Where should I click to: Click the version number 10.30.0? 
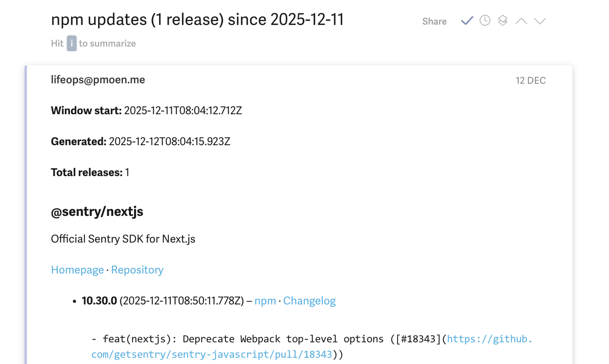(99, 301)
